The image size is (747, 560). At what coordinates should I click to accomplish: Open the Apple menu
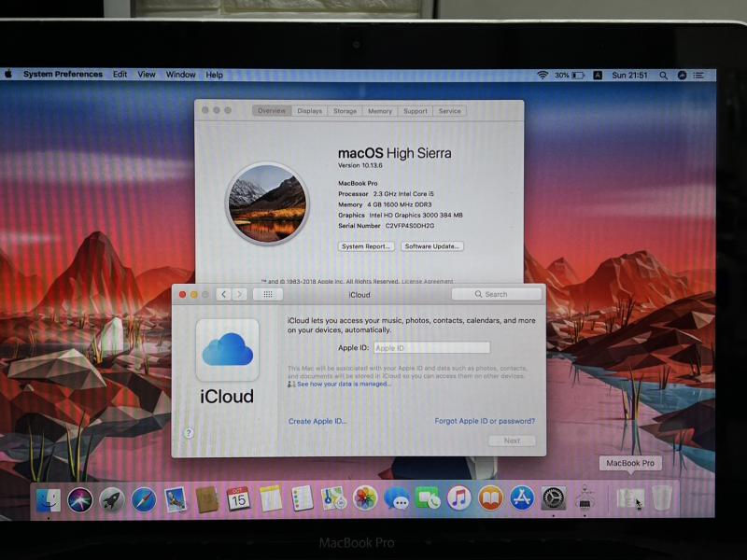(x=8, y=74)
